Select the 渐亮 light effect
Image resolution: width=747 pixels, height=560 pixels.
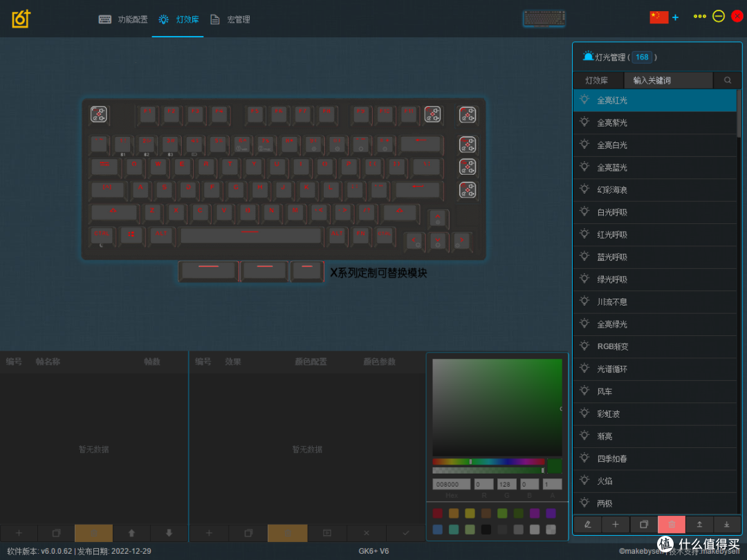tap(654, 436)
